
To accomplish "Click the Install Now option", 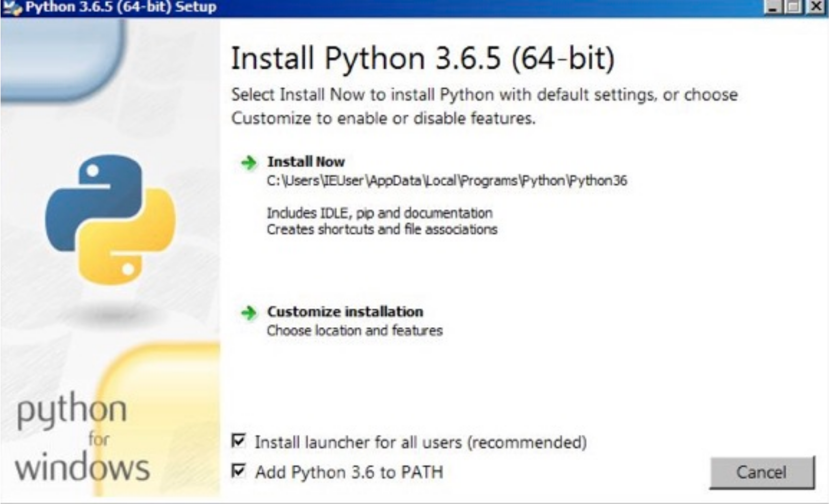I will click(x=306, y=162).
